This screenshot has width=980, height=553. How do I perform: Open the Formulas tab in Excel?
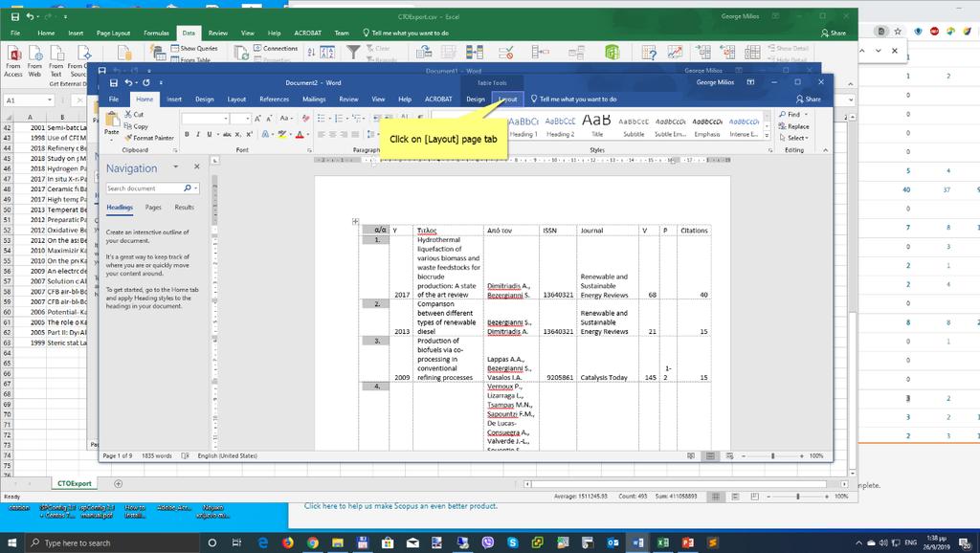tap(156, 33)
